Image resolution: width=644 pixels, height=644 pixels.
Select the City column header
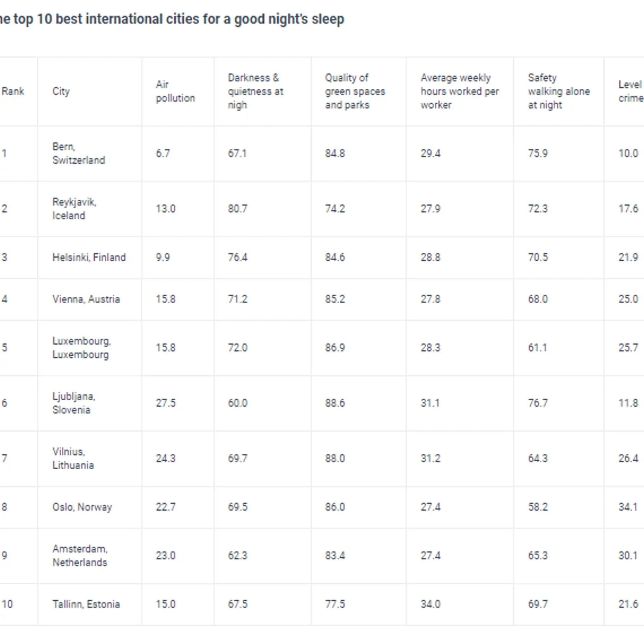point(61,91)
